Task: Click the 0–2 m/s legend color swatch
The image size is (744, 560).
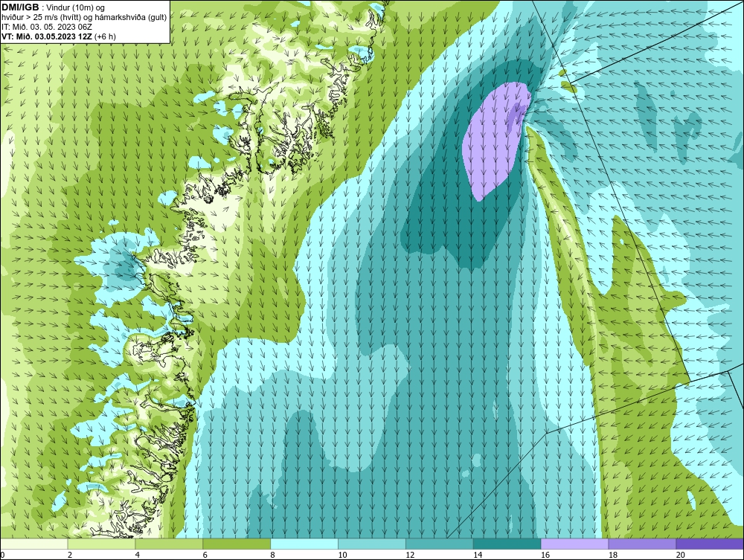Action: point(34,544)
